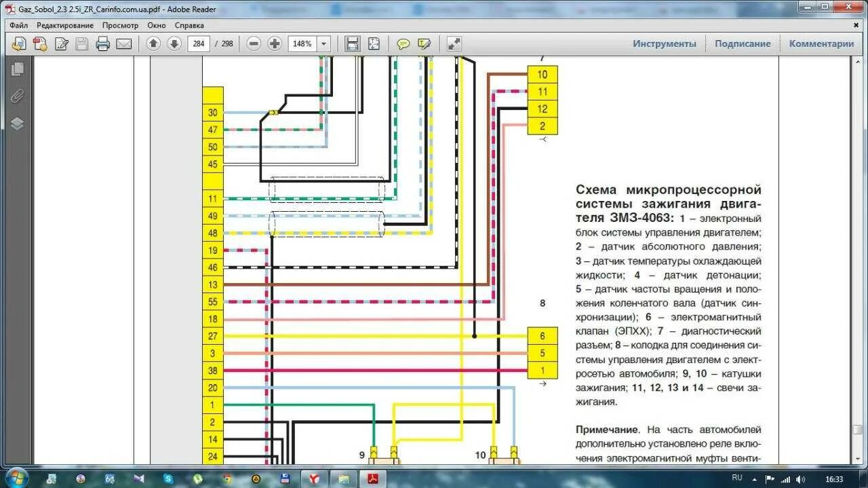Open Yandex browser taskbar icon
The width and height of the screenshot is (868, 488).
[x=314, y=478]
